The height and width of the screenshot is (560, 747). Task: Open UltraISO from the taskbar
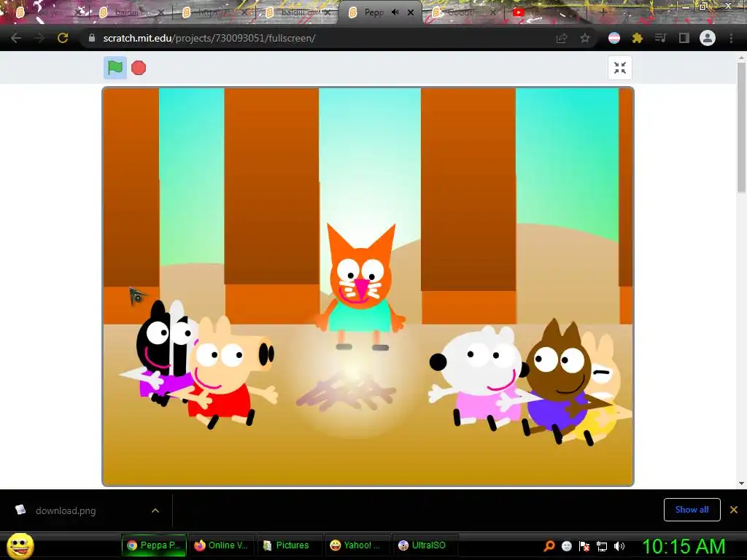click(x=425, y=545)
